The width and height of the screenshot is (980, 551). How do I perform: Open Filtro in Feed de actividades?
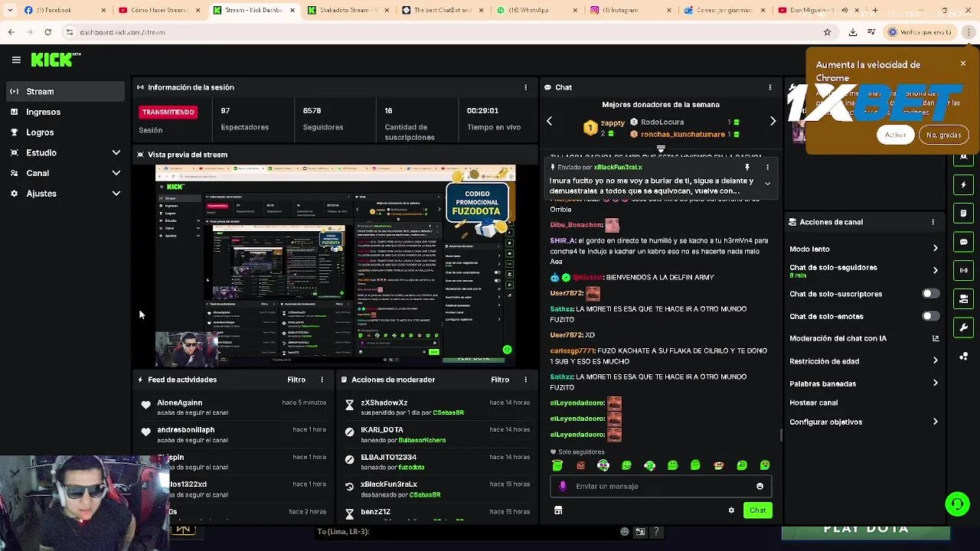coord(296,380)
